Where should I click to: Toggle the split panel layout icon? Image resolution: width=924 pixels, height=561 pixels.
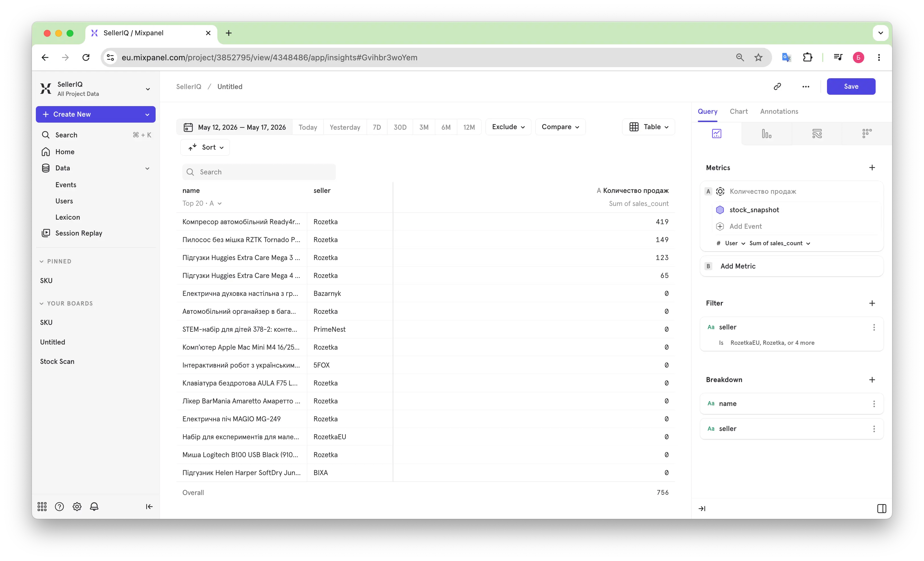coord(882,508)
